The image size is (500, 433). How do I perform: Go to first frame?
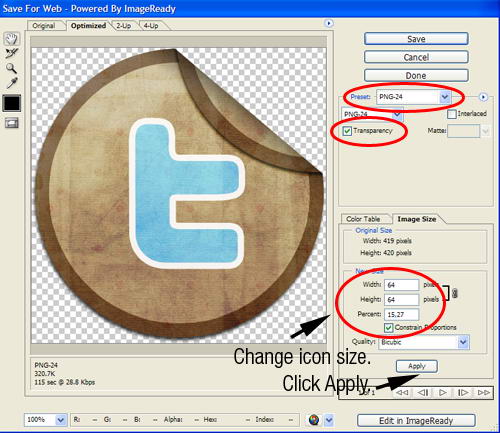402,392
